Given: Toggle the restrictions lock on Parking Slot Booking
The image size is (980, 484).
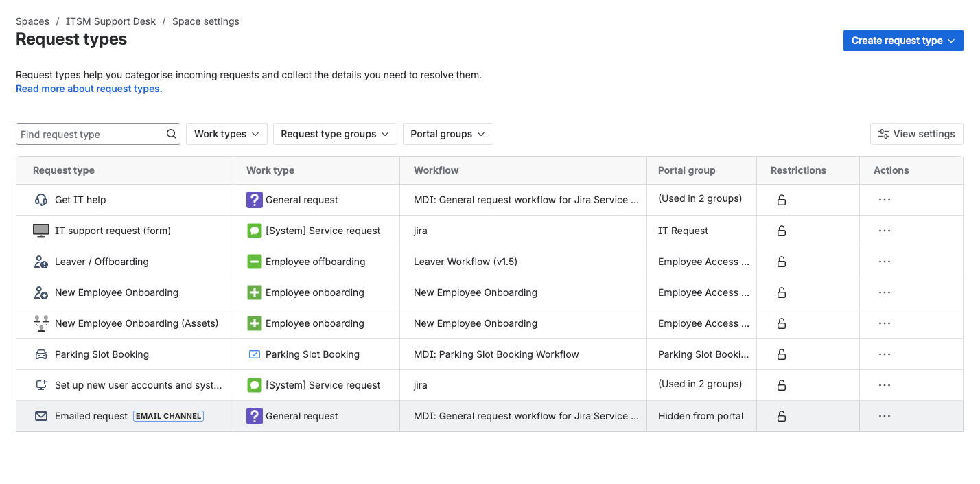Looking at the screenshot, I should [x=781, y=354].
